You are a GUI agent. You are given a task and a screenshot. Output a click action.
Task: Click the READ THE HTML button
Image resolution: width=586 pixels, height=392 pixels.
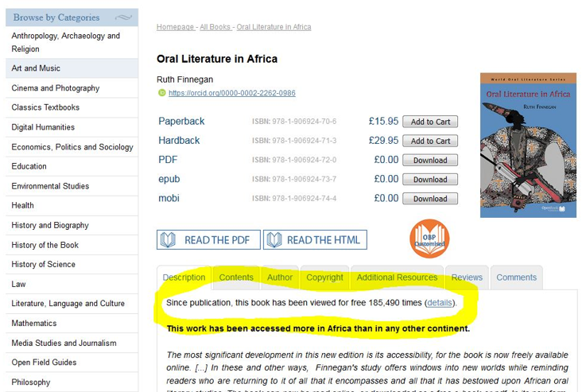(315, 240)
